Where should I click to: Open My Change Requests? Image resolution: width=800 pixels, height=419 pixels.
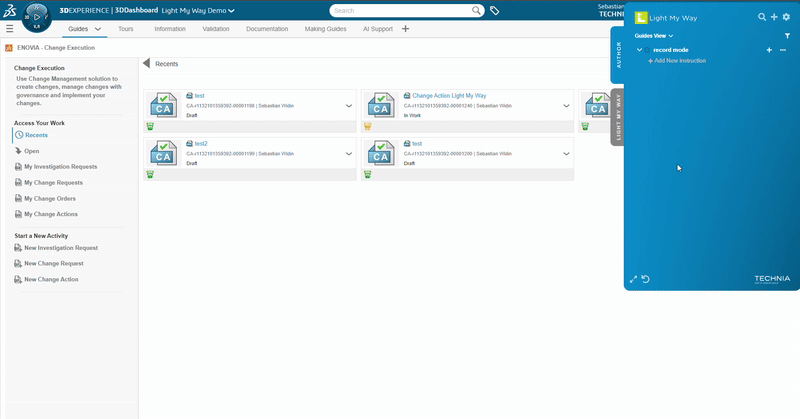tap(53, 183)
